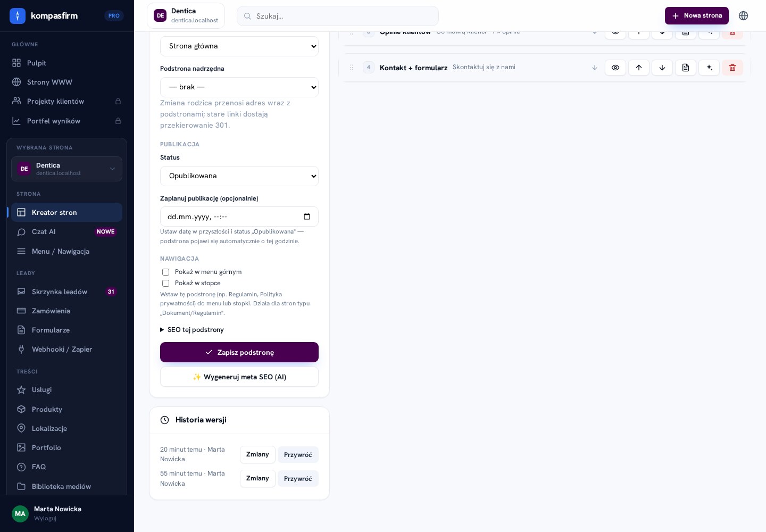Open the calendar picker in date field
Viewport: 766px width, 532px height.
coord(307,217)
